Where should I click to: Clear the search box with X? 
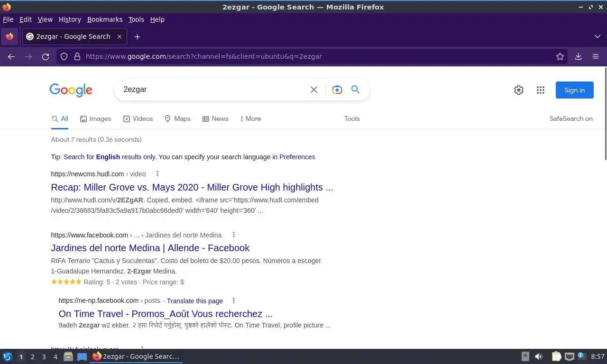point(314,90)
